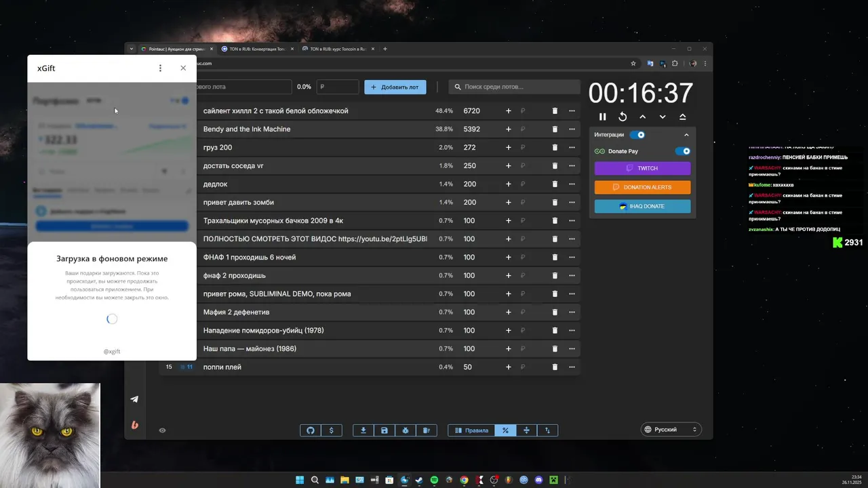Viewport: 868px width, 488px height.
Task: Bookmark page with the star icon
Action: coord(633,64)
